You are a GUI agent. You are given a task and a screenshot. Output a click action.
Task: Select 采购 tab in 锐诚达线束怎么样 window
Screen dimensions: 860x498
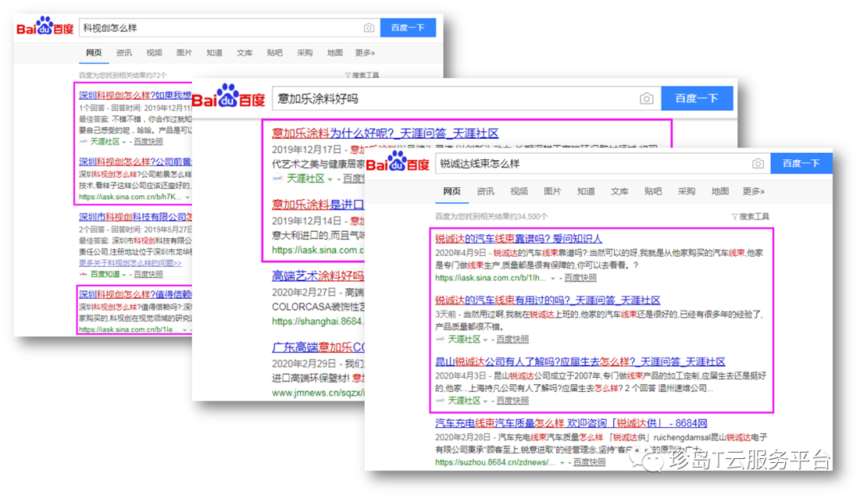click(686, 191)
